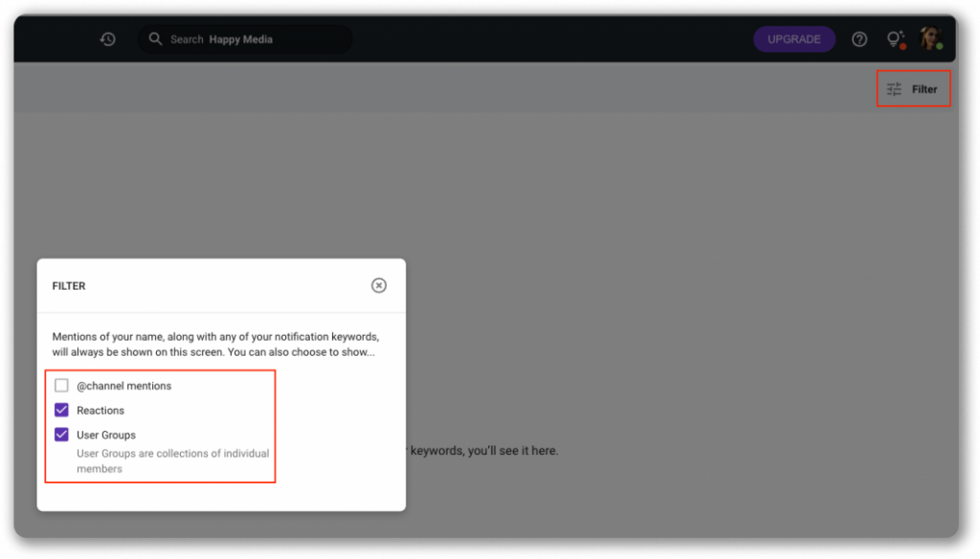The image size is (980, 559).
Task: Click the FILTER dialog title
Action: [x=69, y=286]
